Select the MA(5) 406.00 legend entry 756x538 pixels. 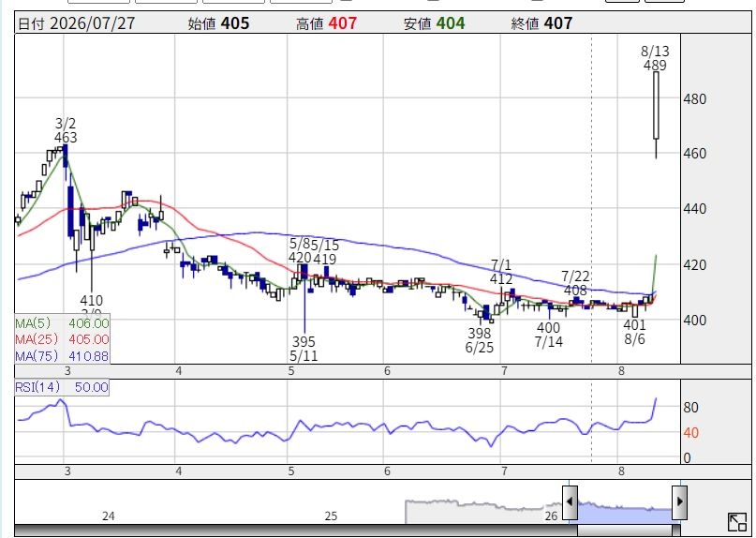pos(62,322)
